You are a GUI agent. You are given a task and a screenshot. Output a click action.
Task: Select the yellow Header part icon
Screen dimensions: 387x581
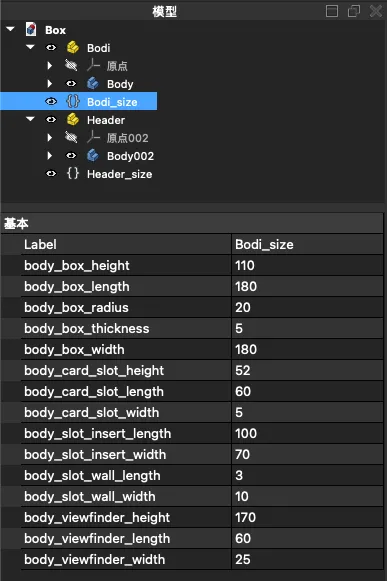click(73, 120)
